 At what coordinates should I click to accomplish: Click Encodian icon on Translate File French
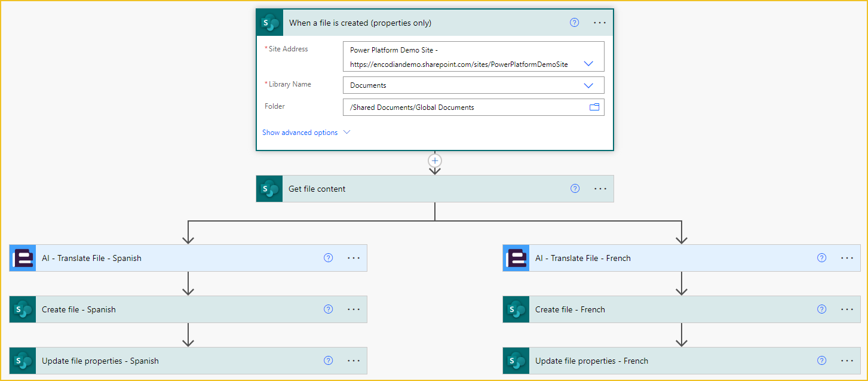click(516, 258)
